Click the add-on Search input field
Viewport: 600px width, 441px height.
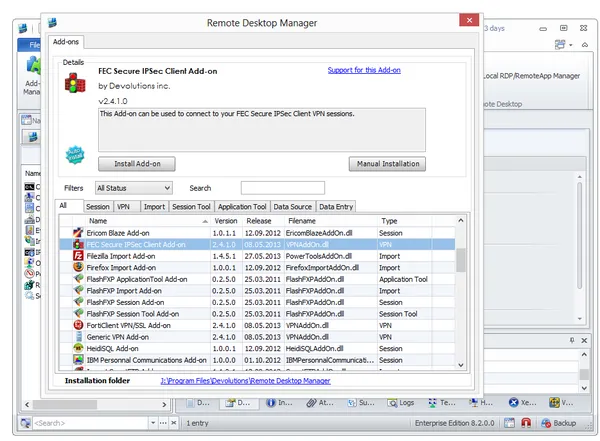pyautogui.click(x=283, y=188)
